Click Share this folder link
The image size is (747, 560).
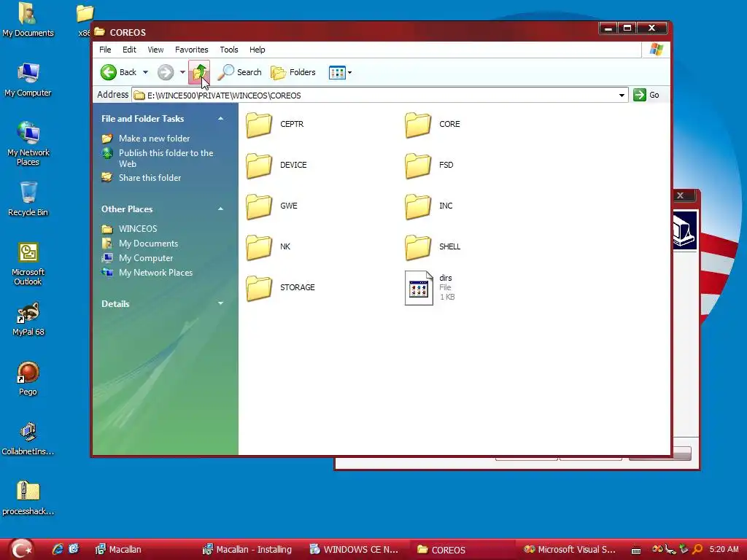pos(150,178)
